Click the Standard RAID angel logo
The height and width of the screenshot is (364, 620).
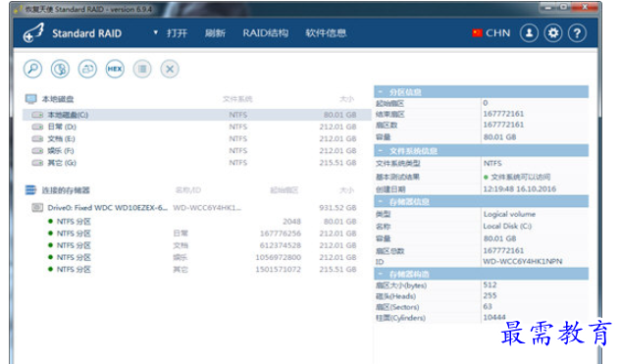click(x=33, y=32)
